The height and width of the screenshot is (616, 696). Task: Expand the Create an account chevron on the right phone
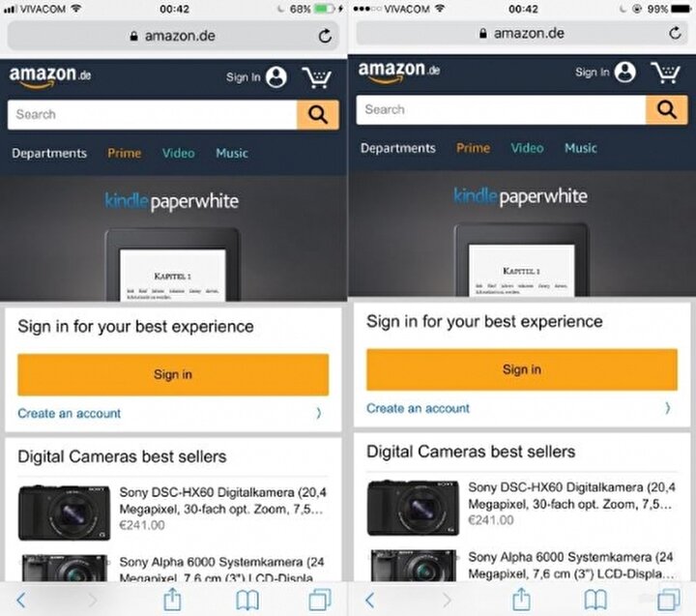[668, 408]
